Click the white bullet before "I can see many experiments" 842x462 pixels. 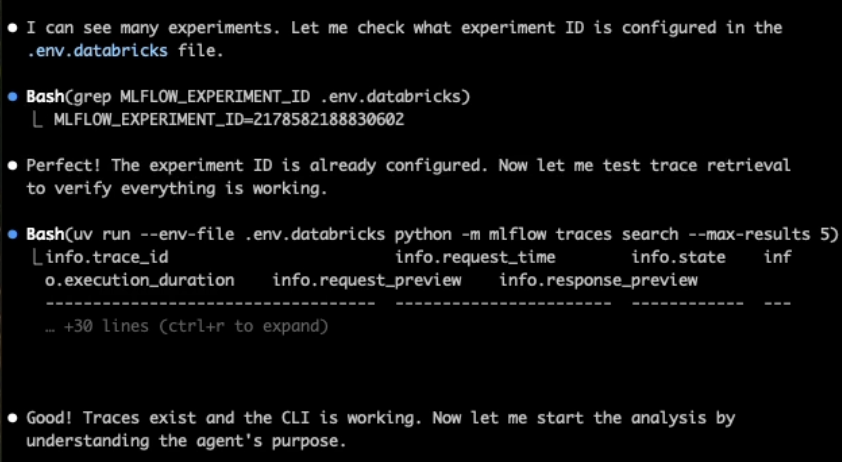(x=12, y=28)
